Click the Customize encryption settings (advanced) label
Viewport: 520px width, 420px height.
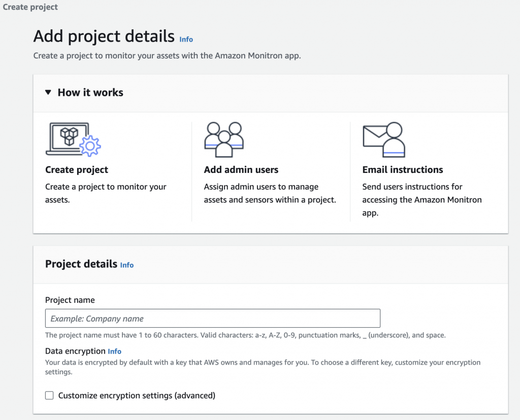137,396
